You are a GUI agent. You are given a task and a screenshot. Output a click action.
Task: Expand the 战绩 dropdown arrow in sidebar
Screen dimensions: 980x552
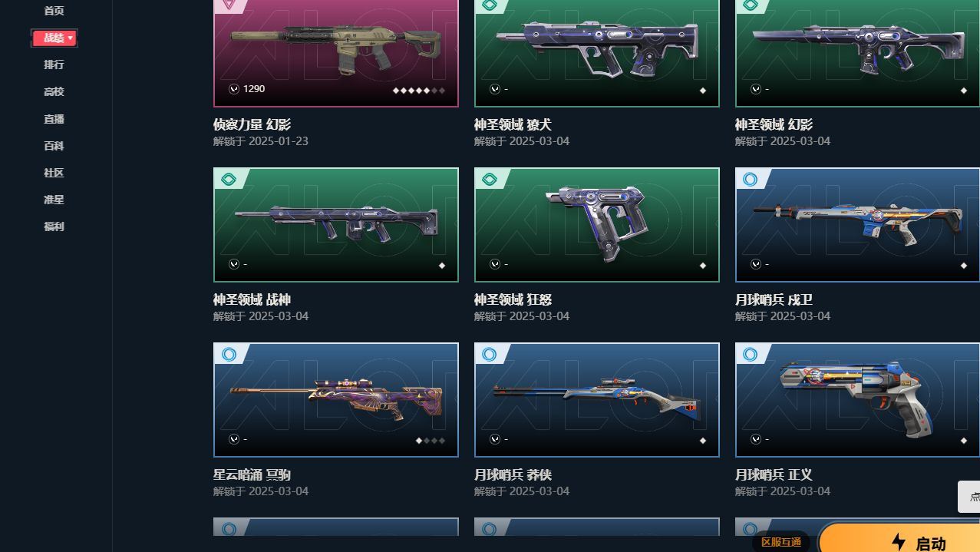pyautogui.click(x=71, y=38)
